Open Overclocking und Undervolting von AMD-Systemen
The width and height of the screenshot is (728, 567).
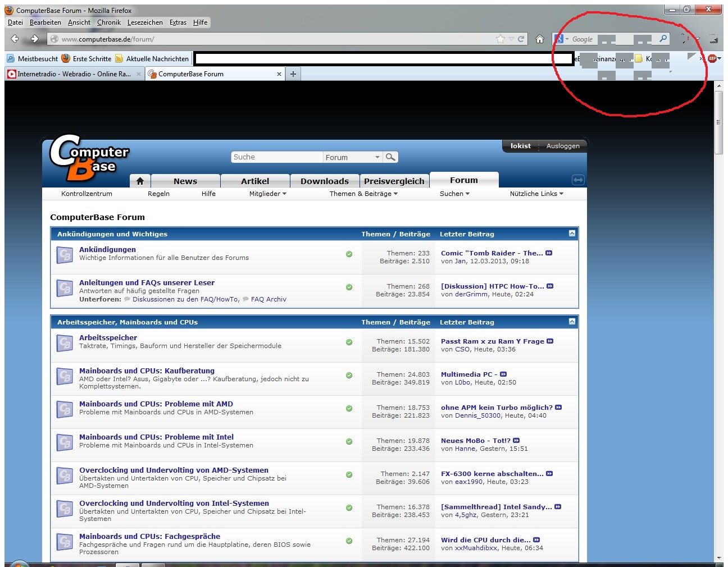pos(174,470)
